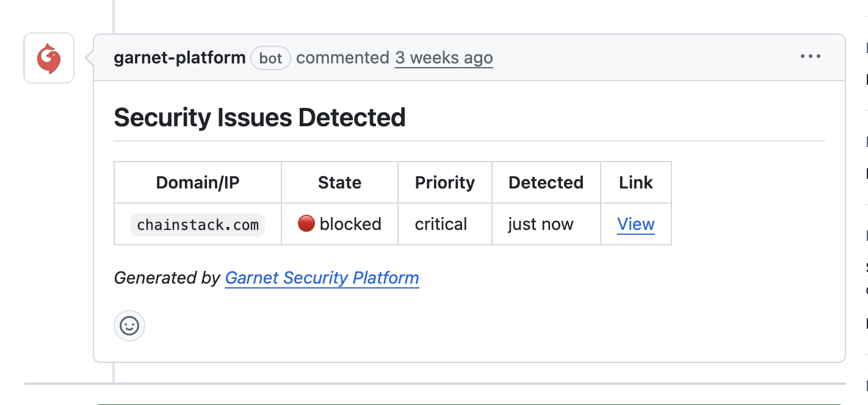This screenshot has width=868, height=405.
Task: Expand the ellipsis menu at top right
Action: [810, 57]
